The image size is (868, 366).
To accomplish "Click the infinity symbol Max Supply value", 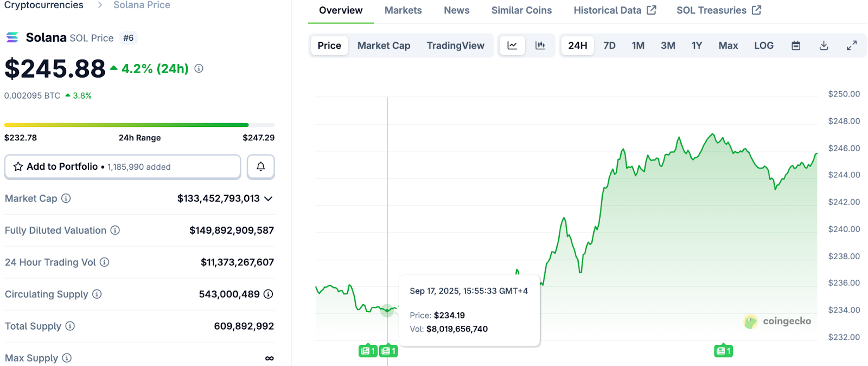I will pos(269,358).
